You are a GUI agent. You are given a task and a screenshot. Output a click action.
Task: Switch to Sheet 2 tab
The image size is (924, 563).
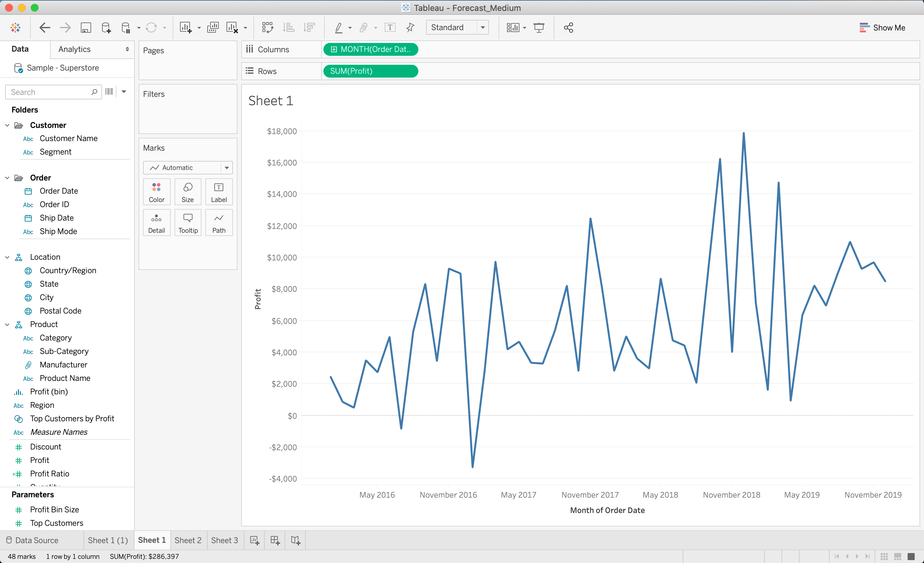(188, 540)
